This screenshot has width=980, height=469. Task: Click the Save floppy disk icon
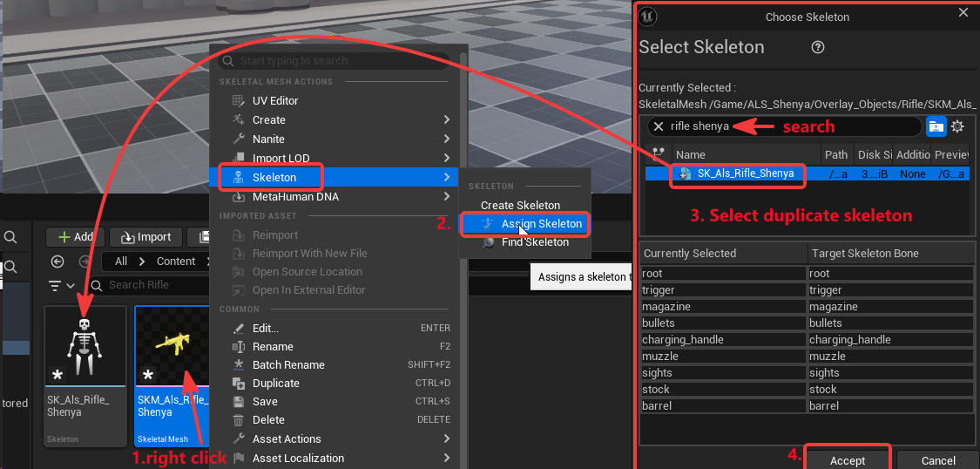pos(238,402)
